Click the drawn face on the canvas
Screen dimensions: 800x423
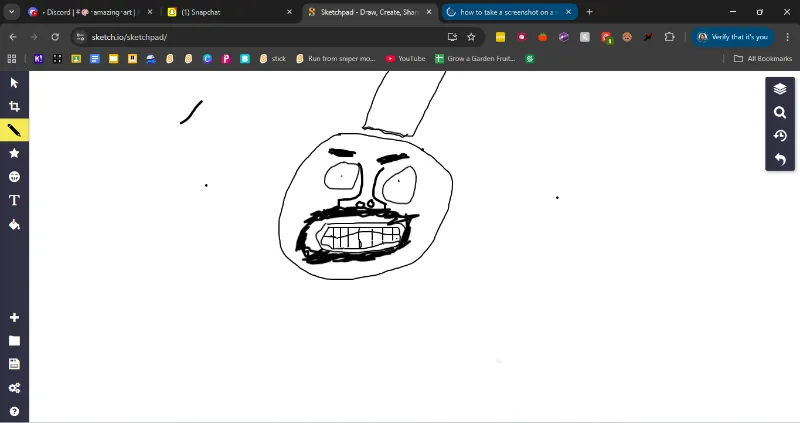[365, 207]
